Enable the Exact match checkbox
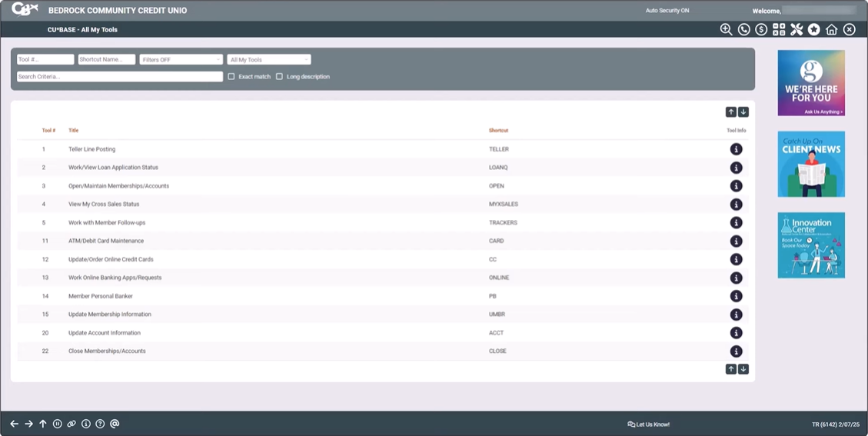This screenshot has width=868, height=436. 231,76
